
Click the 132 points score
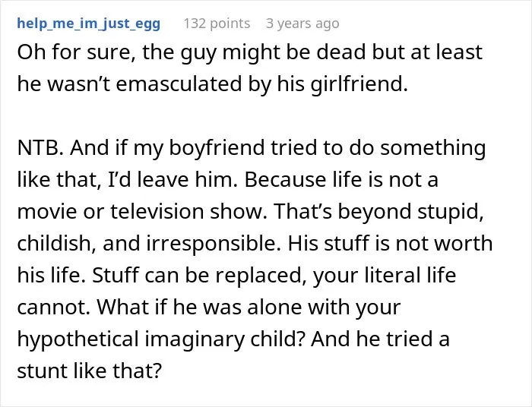click(217, 24)
